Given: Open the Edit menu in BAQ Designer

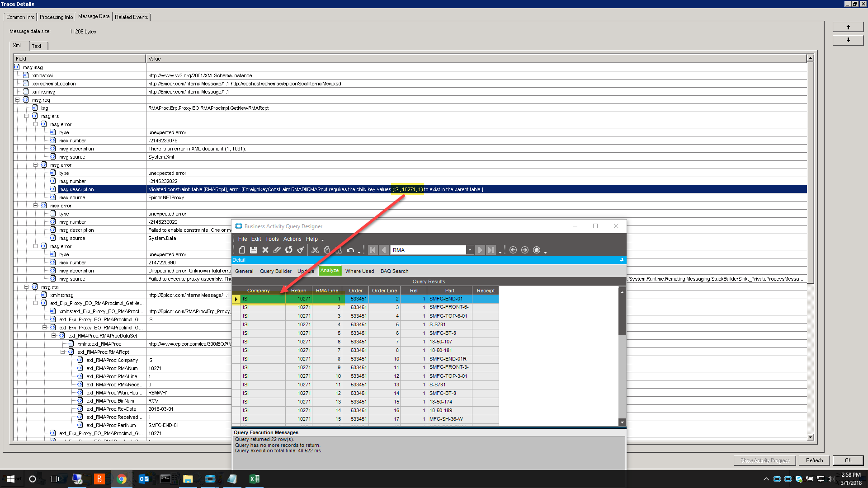Looking at the screenshot, I should (256, 239).
